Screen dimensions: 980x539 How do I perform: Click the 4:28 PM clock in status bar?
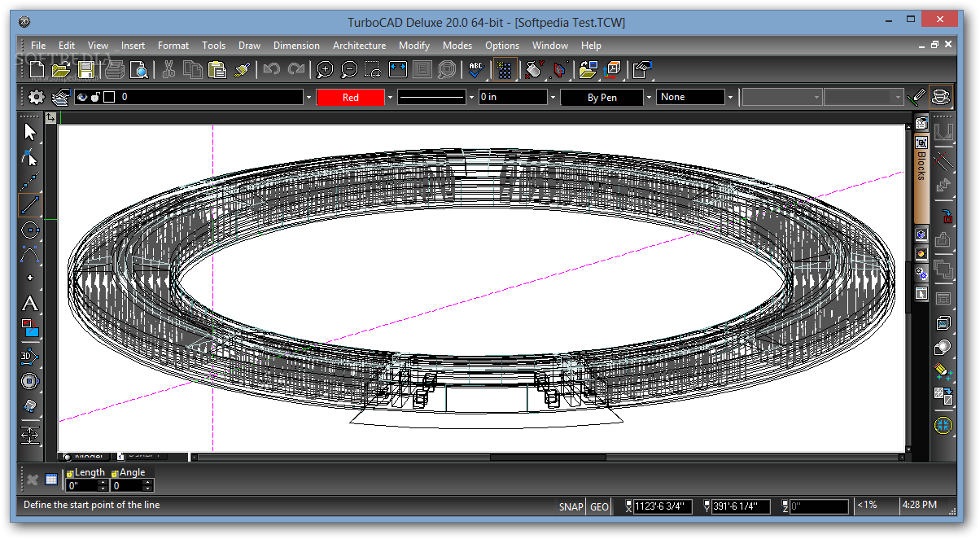(919, 506)
